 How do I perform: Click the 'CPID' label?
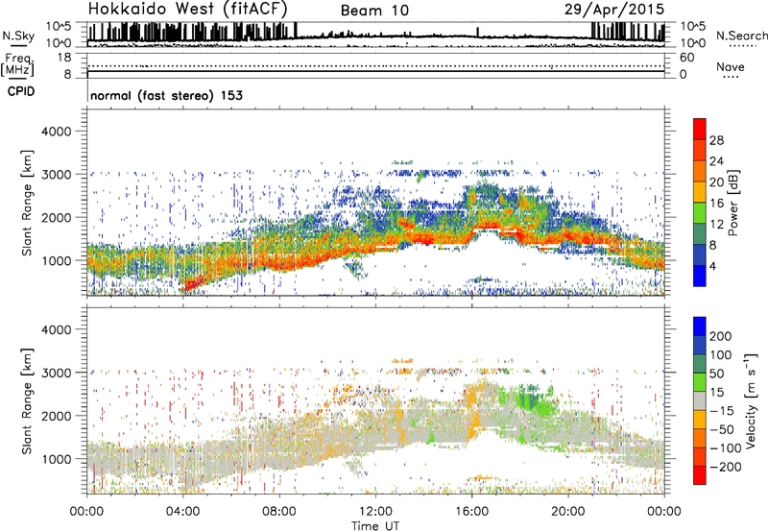(21, 91)
